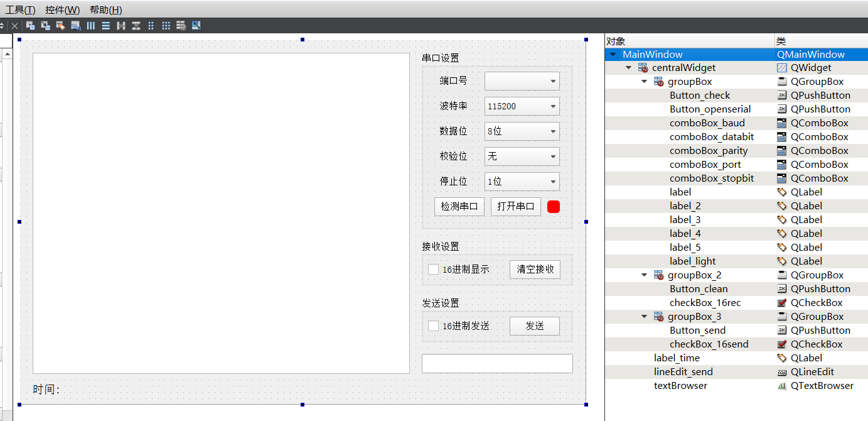Collapse the MainWindow tree node
This screenshot has width=868, height=421.
click(x=613, y=55)
